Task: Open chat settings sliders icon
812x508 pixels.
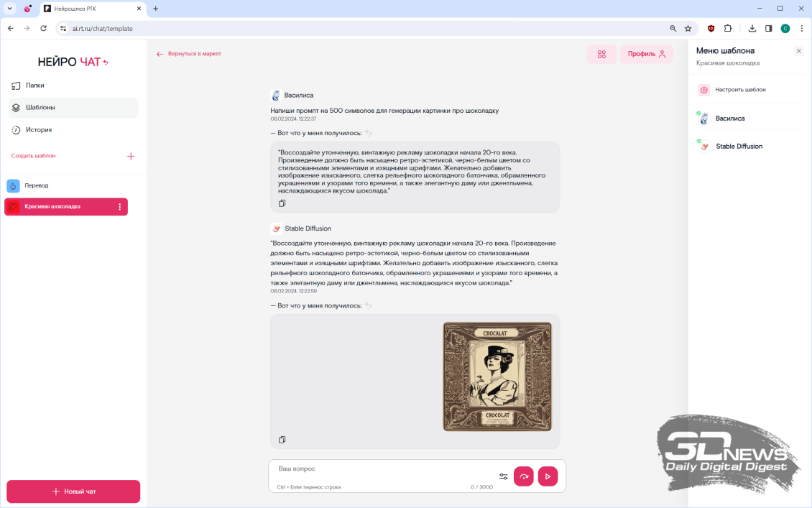Action: [x=503, y=476]
